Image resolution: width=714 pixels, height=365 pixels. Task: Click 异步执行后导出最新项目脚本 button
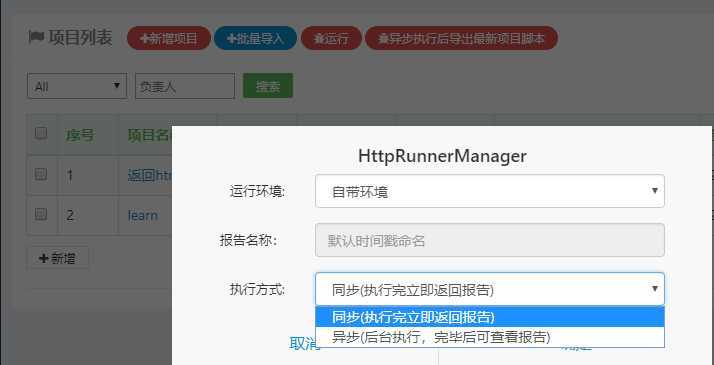[461, 38]
